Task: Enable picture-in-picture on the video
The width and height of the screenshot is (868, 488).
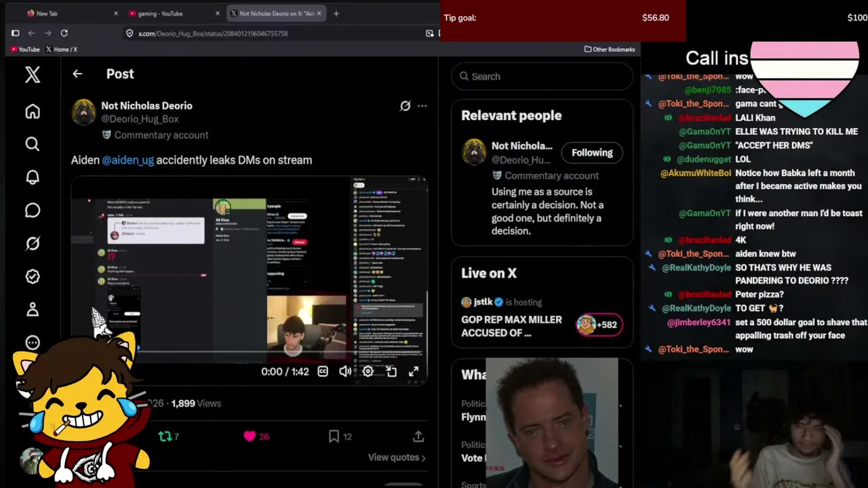Action: click(391, 371)
